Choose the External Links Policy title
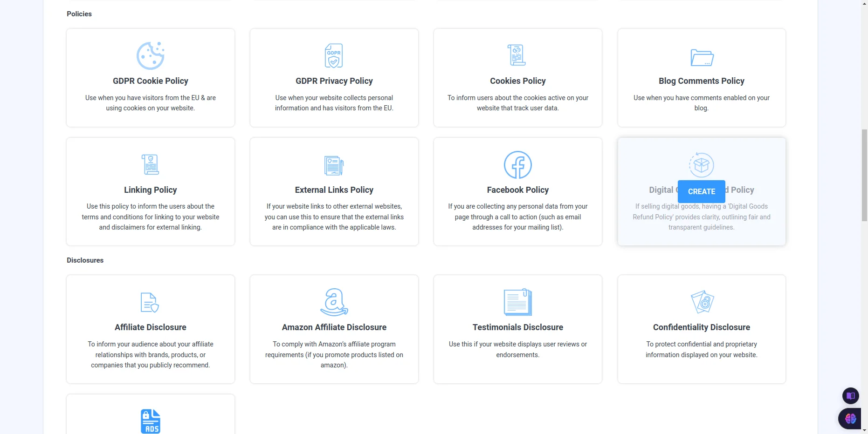 [x=334, y=190]
